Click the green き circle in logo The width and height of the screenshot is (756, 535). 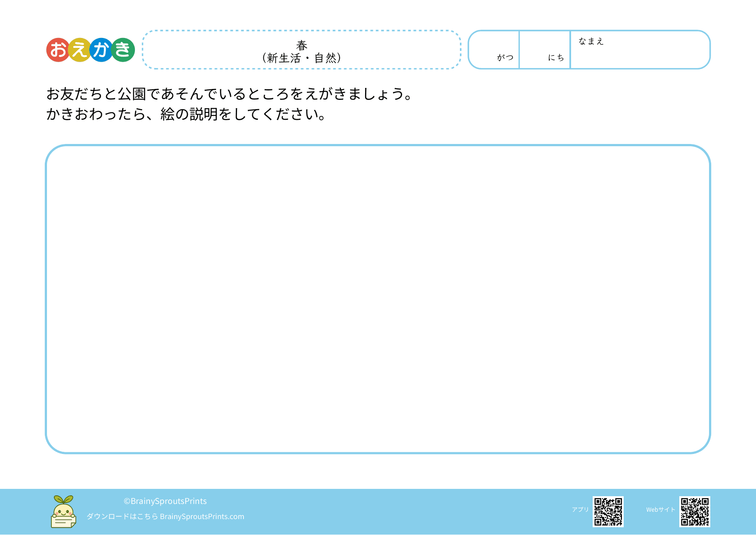click(x=123, y=50)
